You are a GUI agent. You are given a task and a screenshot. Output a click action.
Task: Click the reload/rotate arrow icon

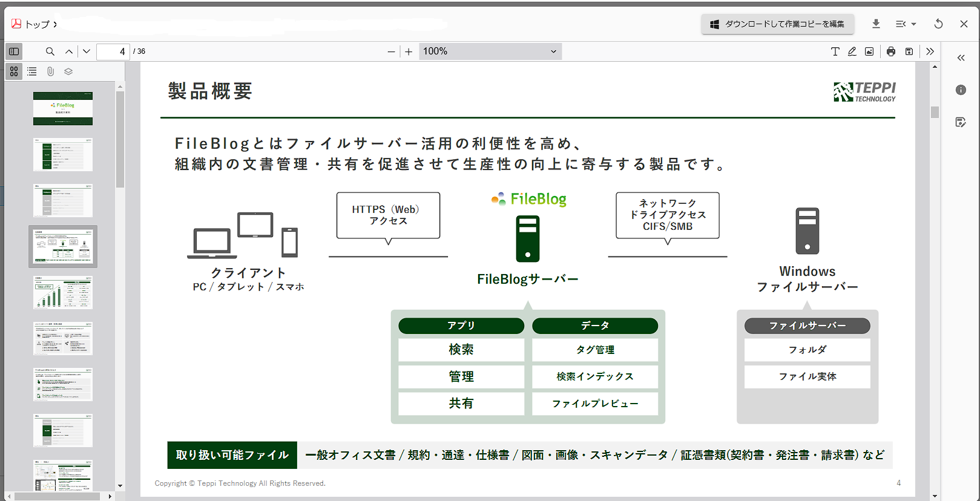click(x=938, y=24)
